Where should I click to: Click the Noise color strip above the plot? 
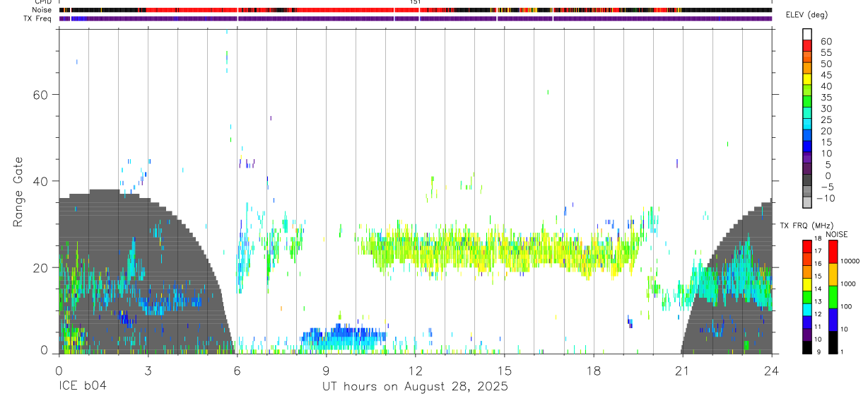pyautogui.click(x=416, y=10)
